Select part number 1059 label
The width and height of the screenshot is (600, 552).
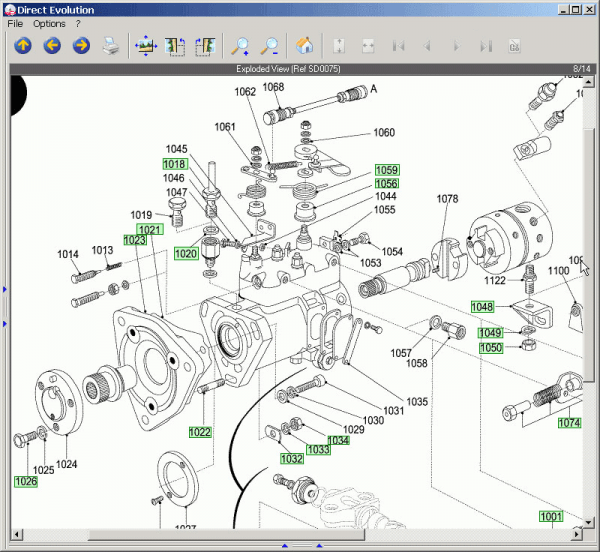tap(387, 170)
